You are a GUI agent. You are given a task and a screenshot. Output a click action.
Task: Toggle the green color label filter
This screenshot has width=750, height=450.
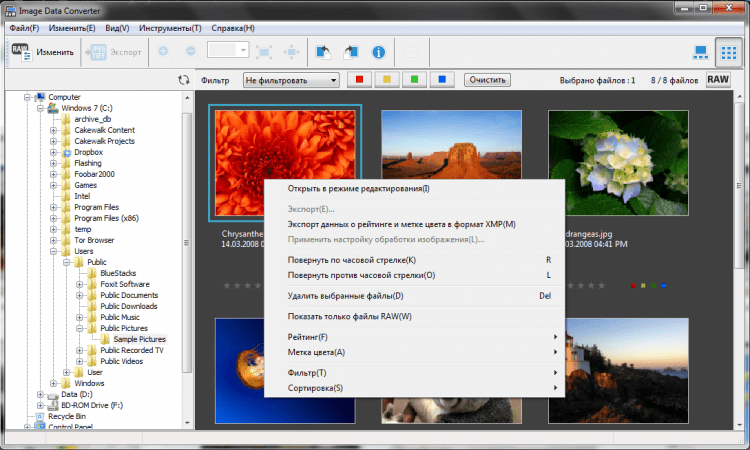pos(414,80)
